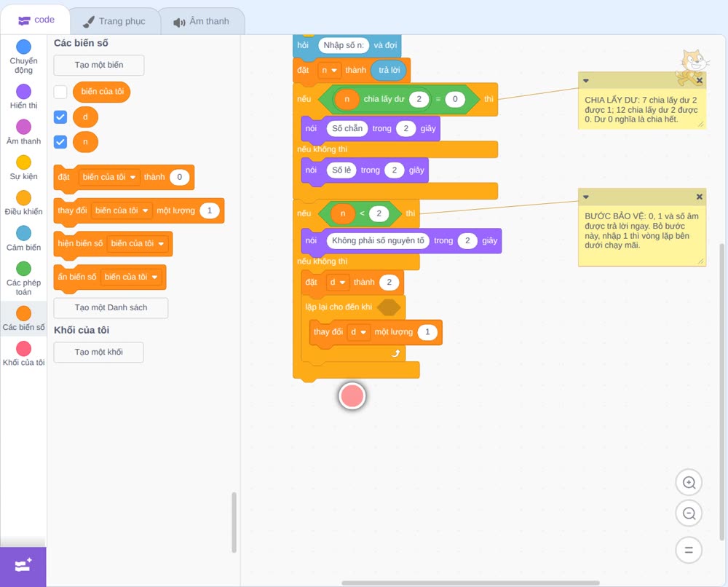Screen dimensions: 728x587
Task: Click the 'Số chẵn' text input field
Action: click(347, 129)
